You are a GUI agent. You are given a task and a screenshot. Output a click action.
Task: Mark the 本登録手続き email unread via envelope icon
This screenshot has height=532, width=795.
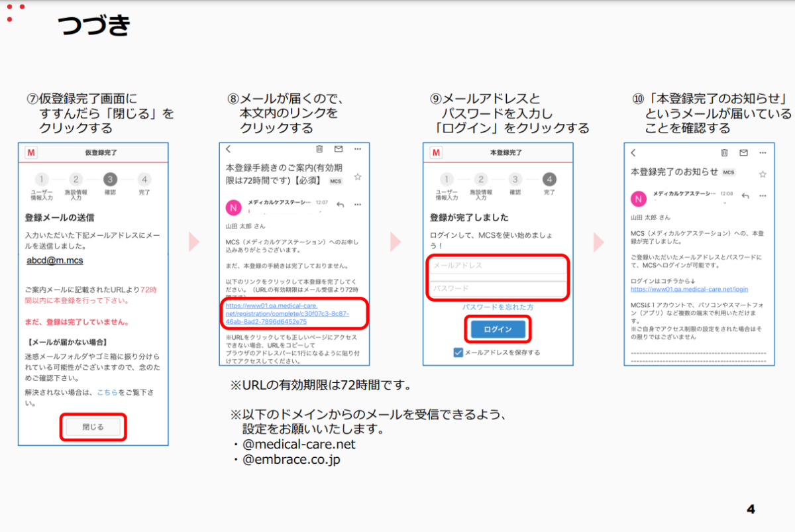339,150
